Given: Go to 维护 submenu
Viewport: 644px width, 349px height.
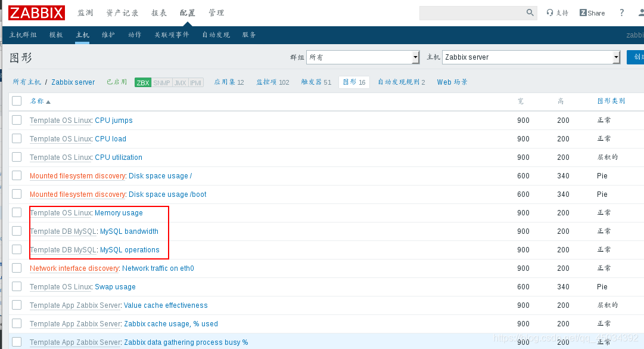Looking at the screenshot, I should 108,35.
